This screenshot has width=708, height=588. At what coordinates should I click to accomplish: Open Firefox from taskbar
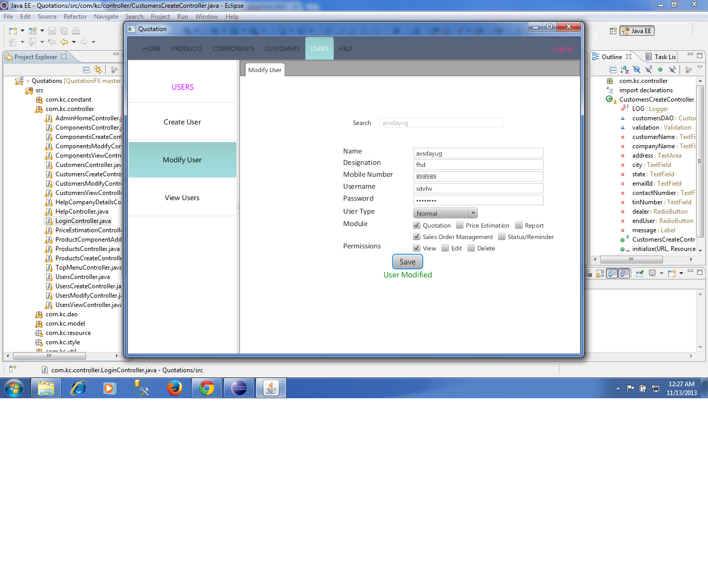pos(175,388)
